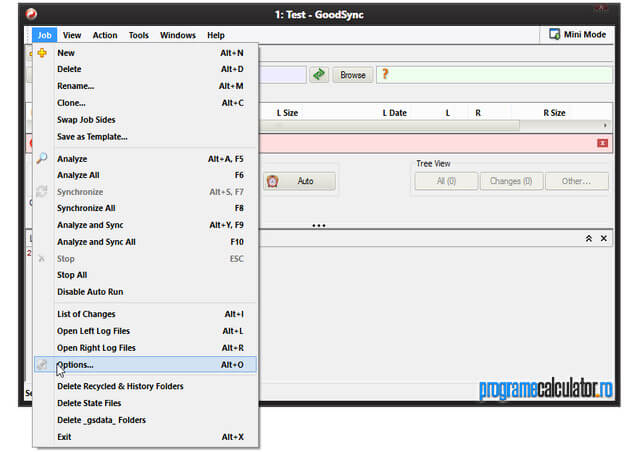The image size is (640, 452).
Task: Choose Open Right Log Files
Action: (x=146, y=348)
